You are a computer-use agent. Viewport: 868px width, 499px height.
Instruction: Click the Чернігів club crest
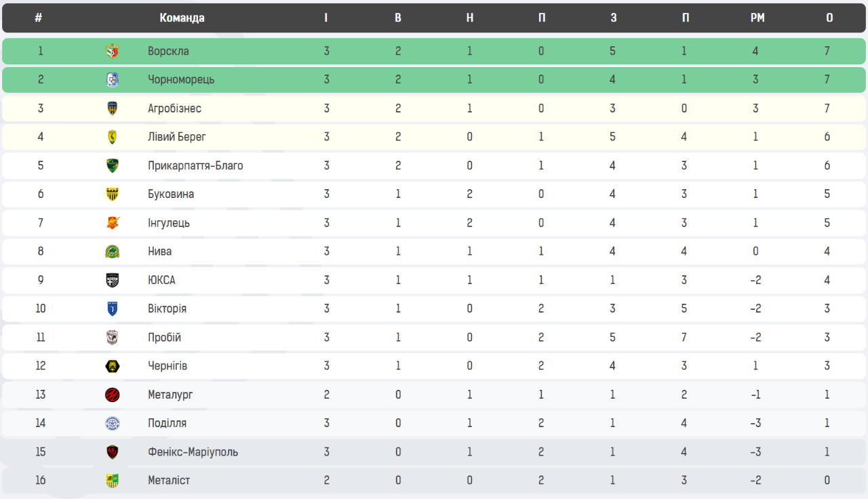pyautogui.click(x=113, y=366)
